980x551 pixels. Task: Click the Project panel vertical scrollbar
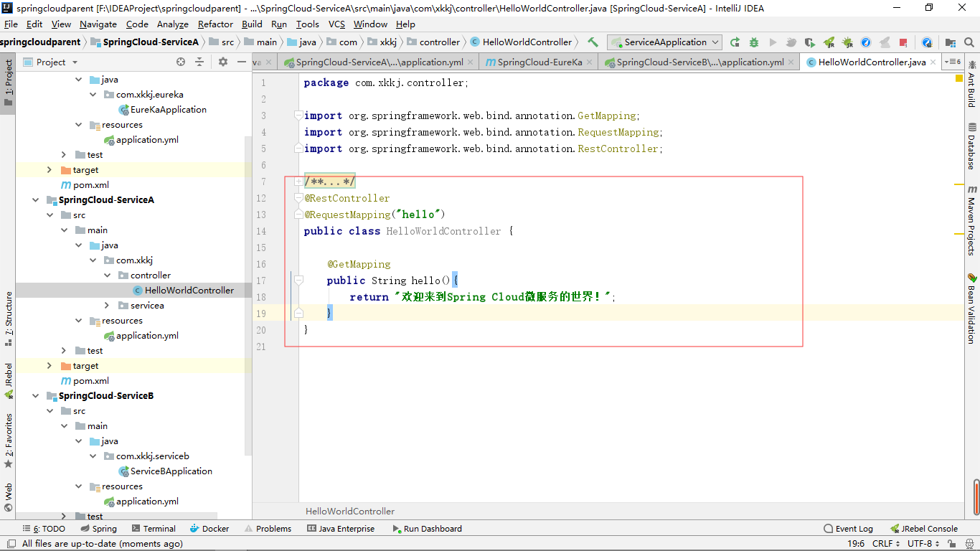point(248,296)
